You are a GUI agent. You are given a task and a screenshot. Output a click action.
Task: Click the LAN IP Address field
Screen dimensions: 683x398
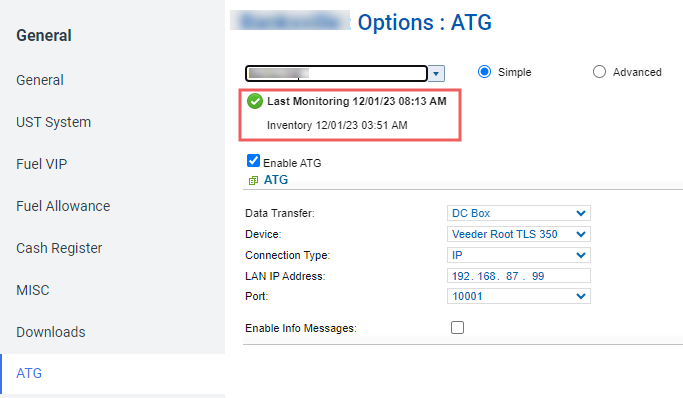pos(519,276)
